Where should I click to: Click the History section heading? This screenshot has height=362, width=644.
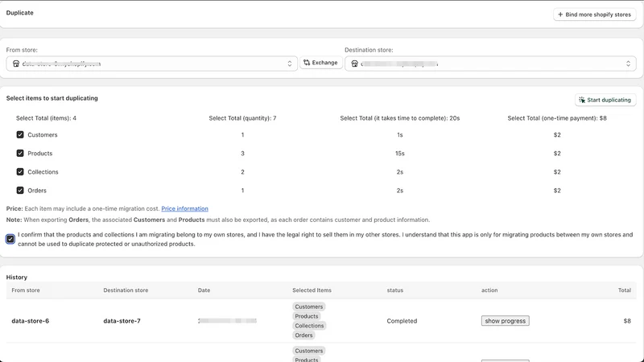[16, 278]
